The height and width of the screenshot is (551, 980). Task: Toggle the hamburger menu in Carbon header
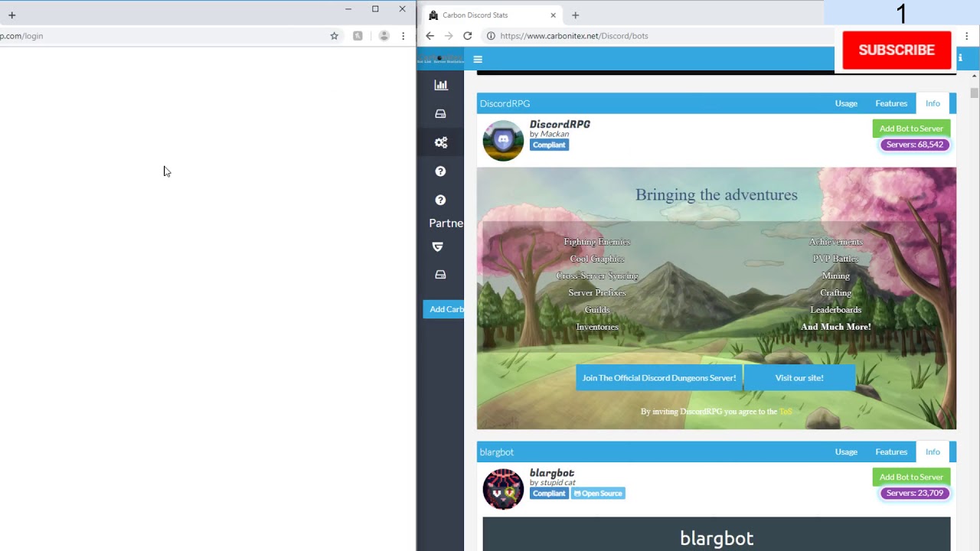tap(478, 59)
